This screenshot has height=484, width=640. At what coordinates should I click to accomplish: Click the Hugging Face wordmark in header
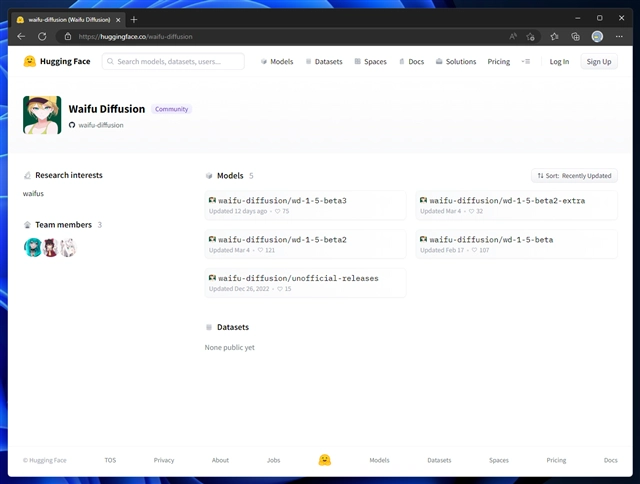(x=65, y=61)
